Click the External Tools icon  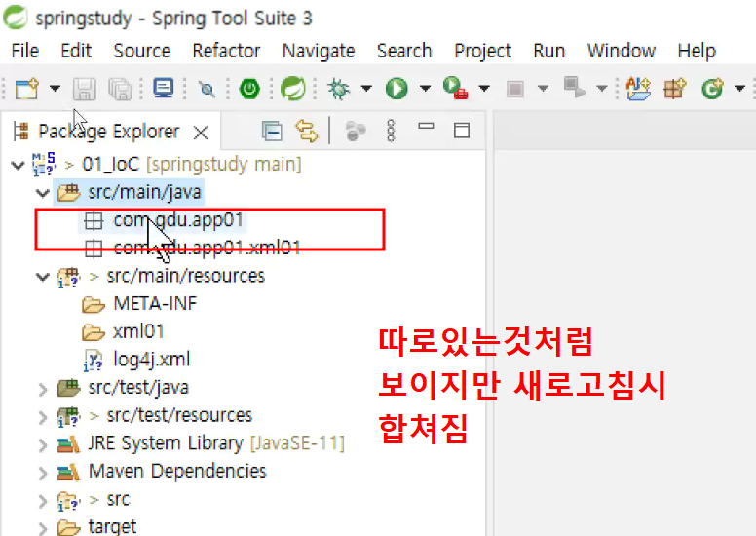coord(574,88)
